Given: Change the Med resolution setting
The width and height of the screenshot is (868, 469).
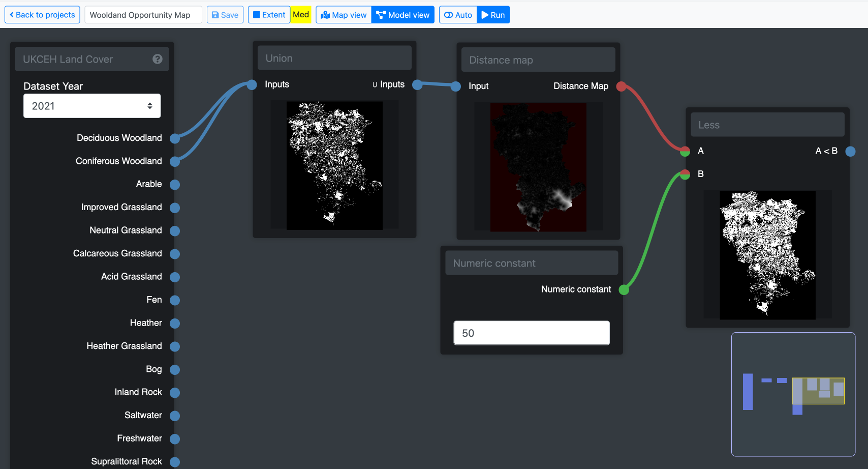Looking at the screenshot, I should (301, 15).
